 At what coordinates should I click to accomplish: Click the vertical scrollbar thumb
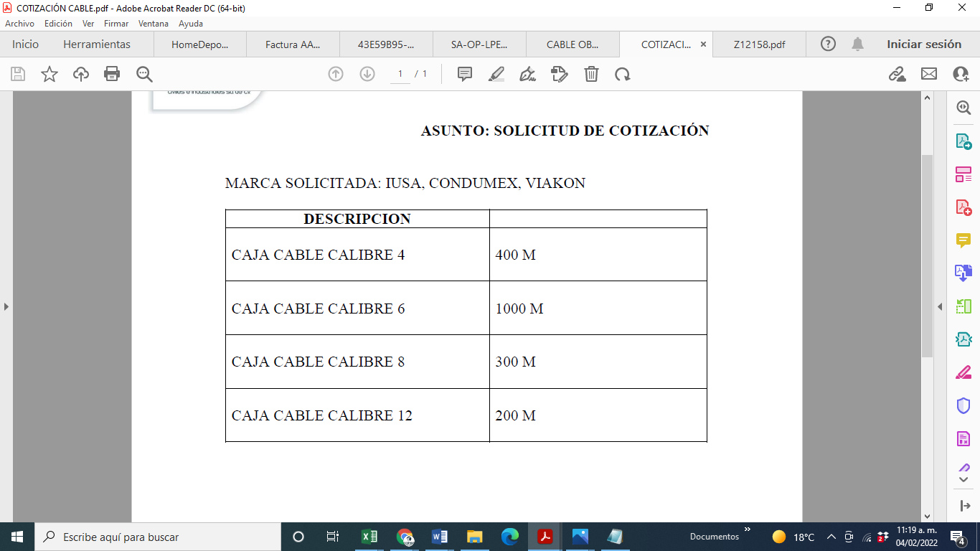[927, 255]
